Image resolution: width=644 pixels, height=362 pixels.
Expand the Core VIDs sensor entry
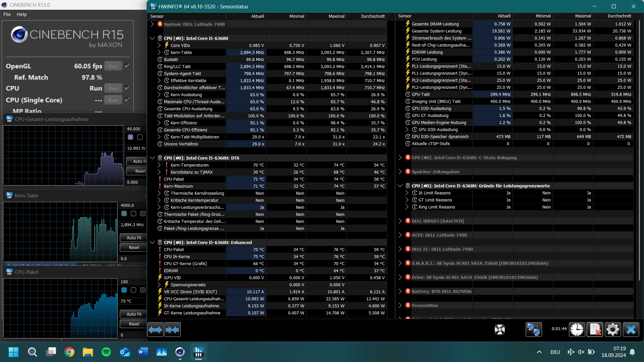159,45
